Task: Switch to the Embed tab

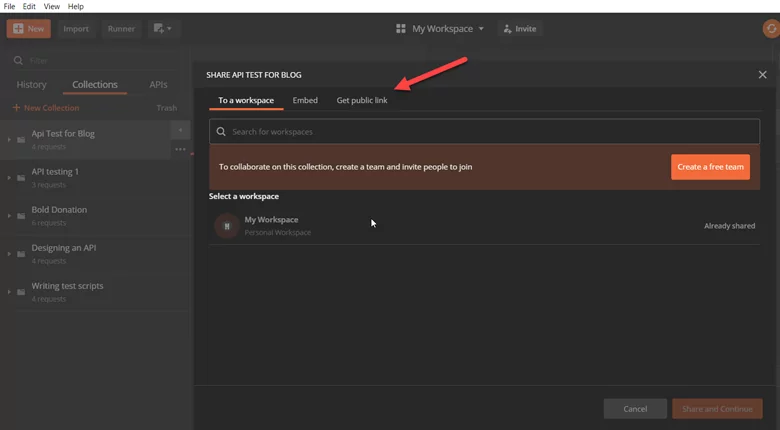Action: (305, 100)
